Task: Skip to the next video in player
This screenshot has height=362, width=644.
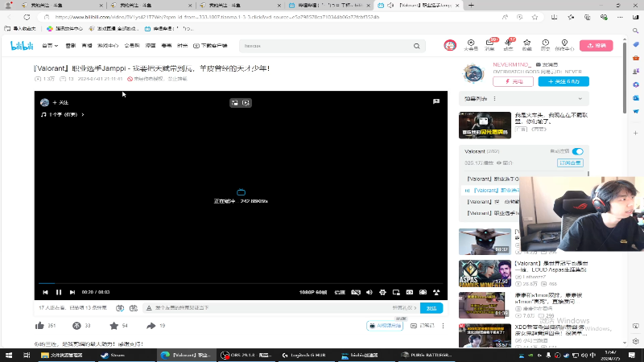Action: pyautogui.click(x=72, y=292)
